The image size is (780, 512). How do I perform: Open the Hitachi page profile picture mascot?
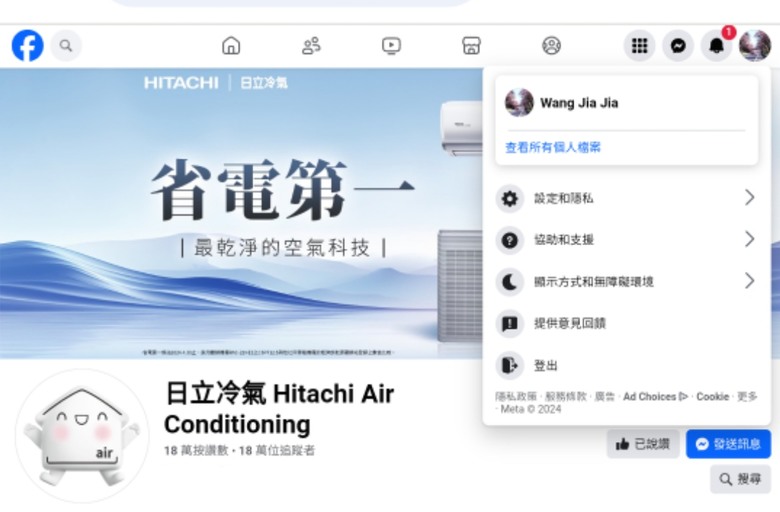82,436
